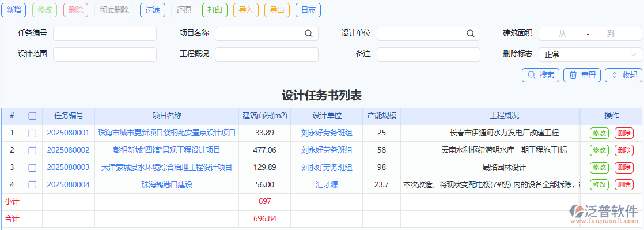Click the 删除 toolbar button
This screenshot has height=230, width=644.
click(x=76, y=10)
